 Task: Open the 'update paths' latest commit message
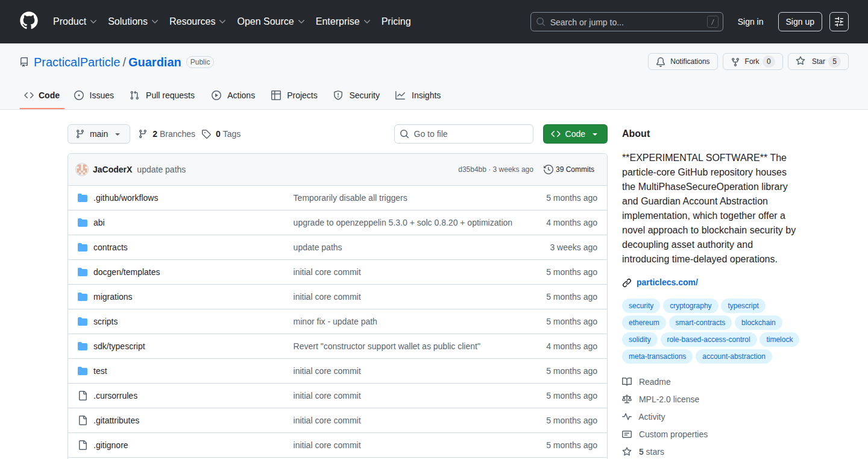[x=162, y=169]
